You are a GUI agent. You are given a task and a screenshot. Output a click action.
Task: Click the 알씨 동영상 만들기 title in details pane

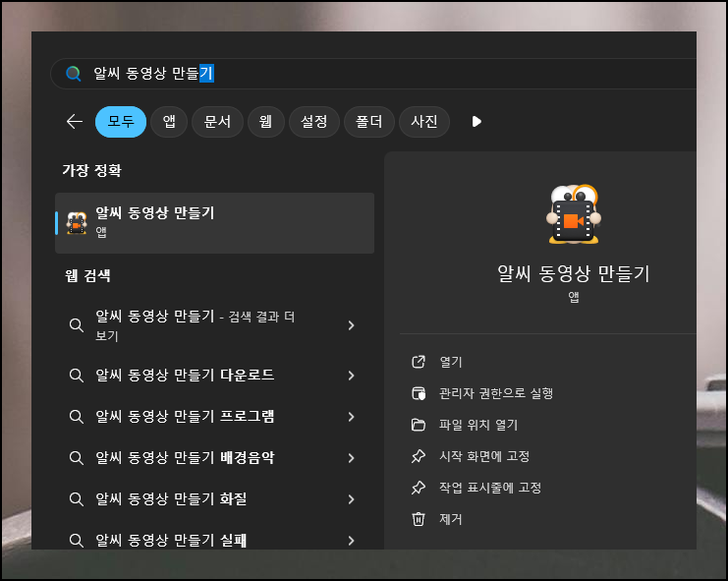click(574, 273)
